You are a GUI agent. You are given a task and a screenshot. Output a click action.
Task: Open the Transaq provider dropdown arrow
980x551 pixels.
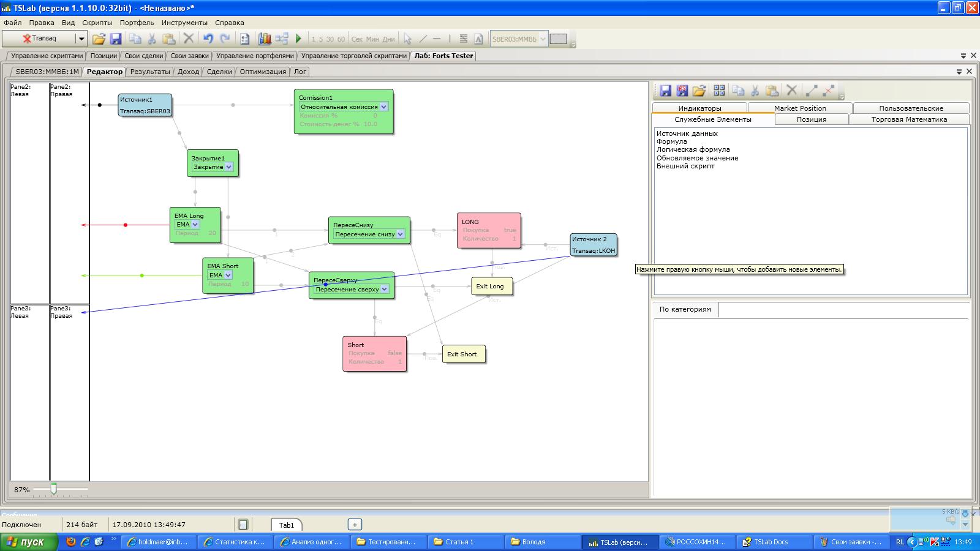[x=81, y=39]
